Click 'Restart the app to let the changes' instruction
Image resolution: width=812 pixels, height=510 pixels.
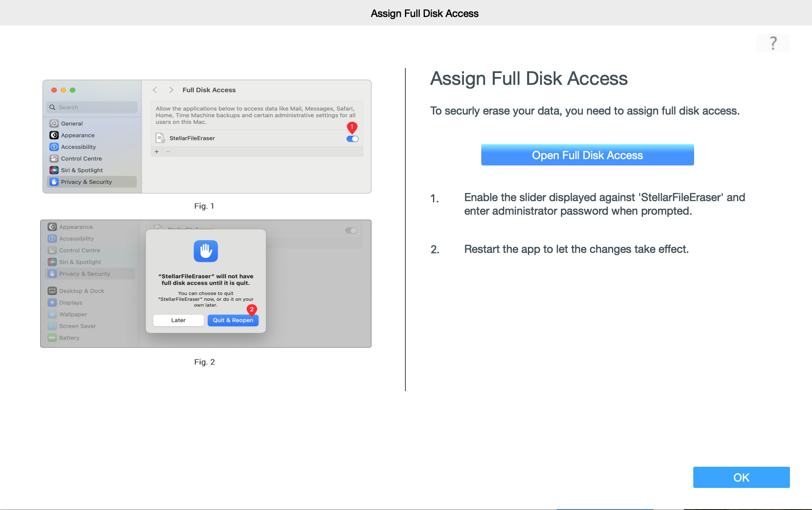coord(576,249)
